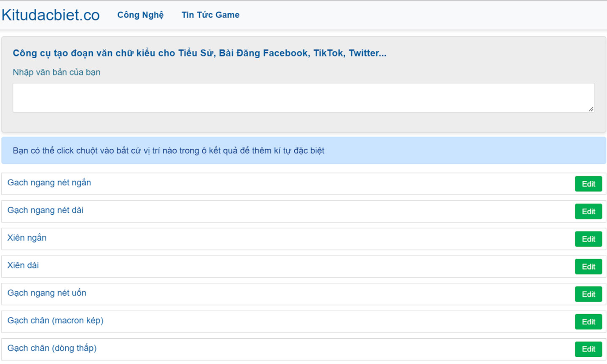Image resolution: width=607 pixels, height=364 pixels.
Task: Click Edit button beside Xiên dài
Action: [x=588, y=267]
